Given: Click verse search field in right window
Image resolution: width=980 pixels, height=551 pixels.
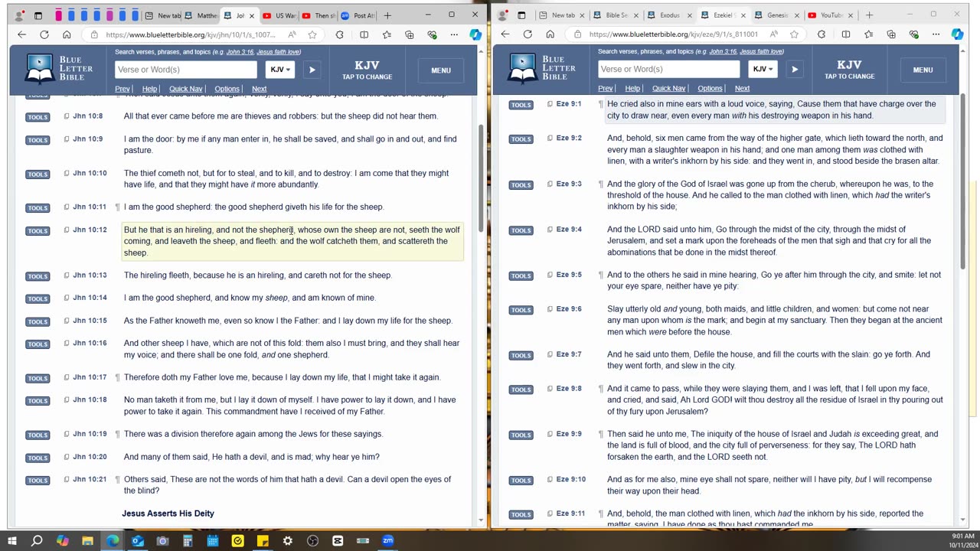Looking at the screenshot, I should pyautogui.click(x=668, y=70).
